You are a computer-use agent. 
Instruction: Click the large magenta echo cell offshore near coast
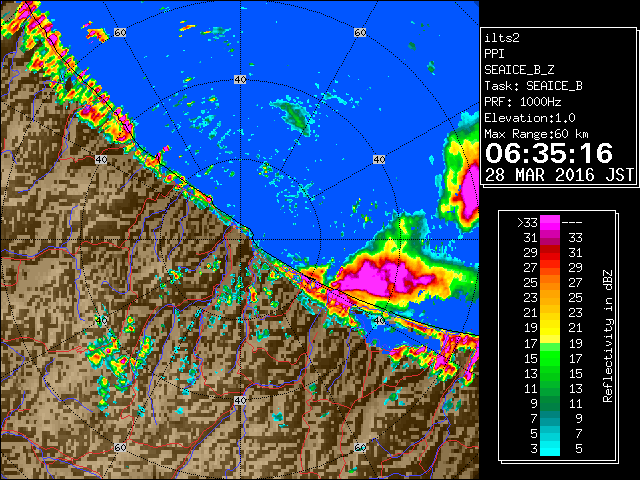pyautogui.click(x=378, y=279)
